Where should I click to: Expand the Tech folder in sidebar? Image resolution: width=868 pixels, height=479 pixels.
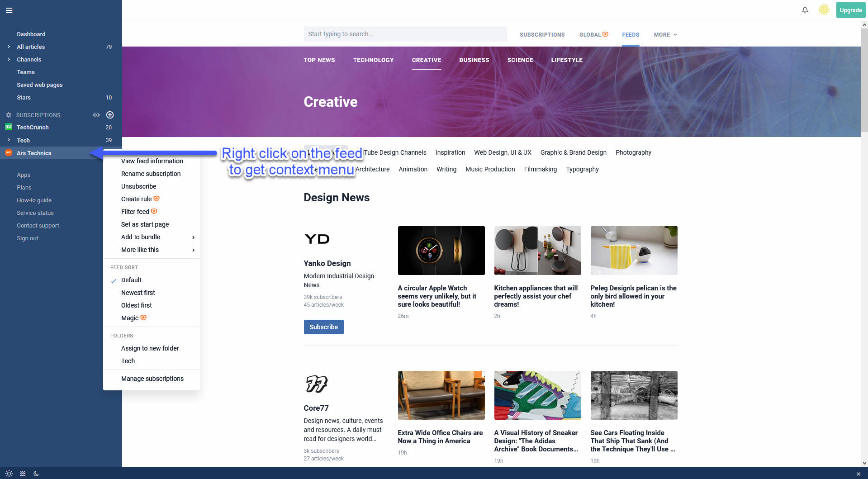coord(8,140)
